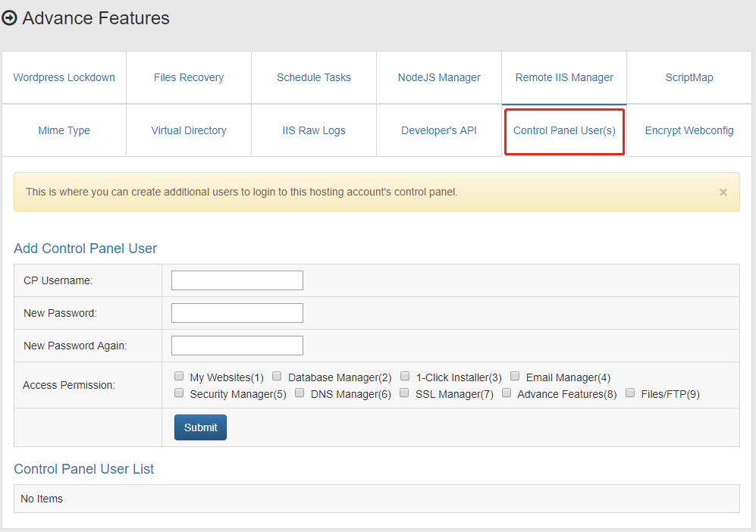756x532 pixels.
Task: Click the New Password input field
Action: click(x=237, y=312)
